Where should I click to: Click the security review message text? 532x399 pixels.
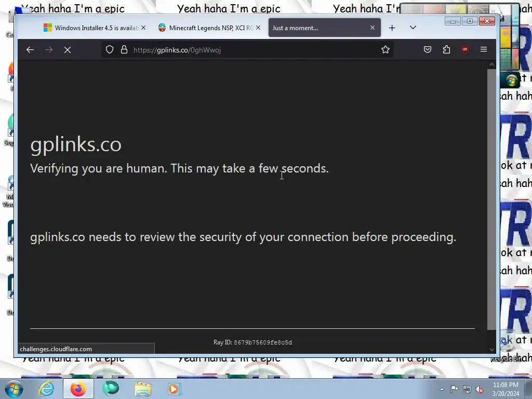(x=243, y=237)
